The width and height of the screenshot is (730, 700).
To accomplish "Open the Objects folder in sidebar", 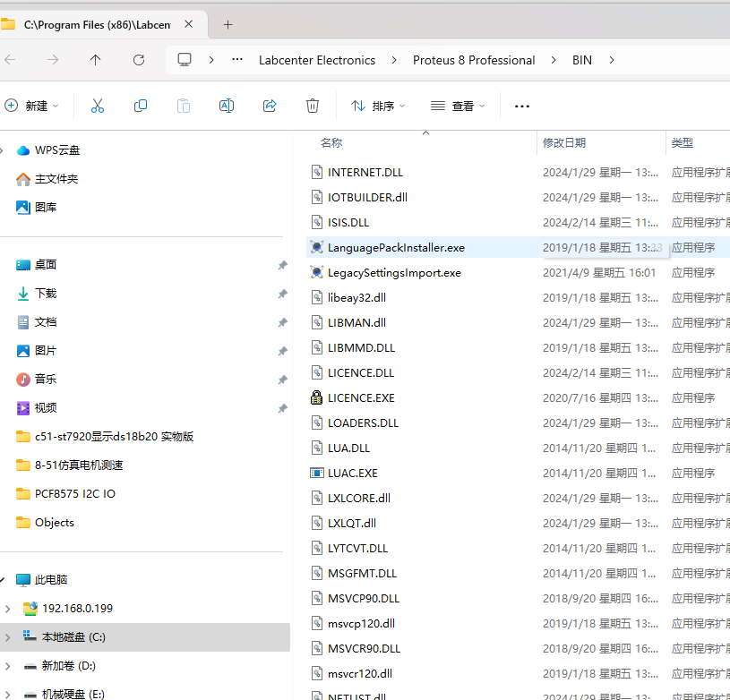I will [45, 523].
